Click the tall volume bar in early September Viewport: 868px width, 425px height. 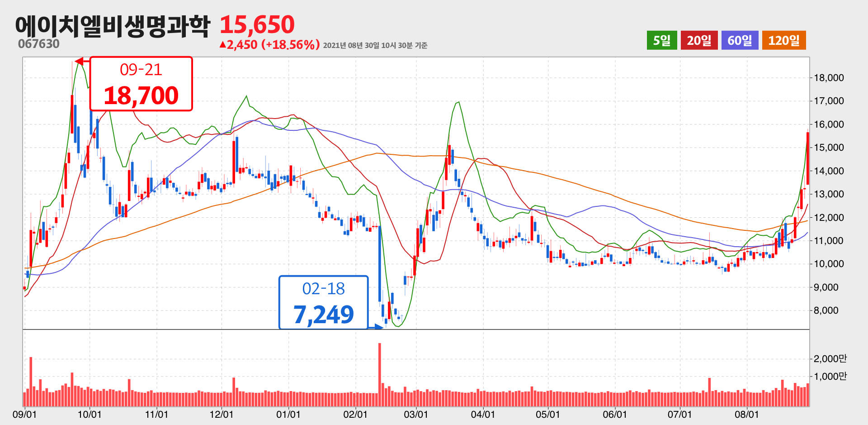(31, 382)
